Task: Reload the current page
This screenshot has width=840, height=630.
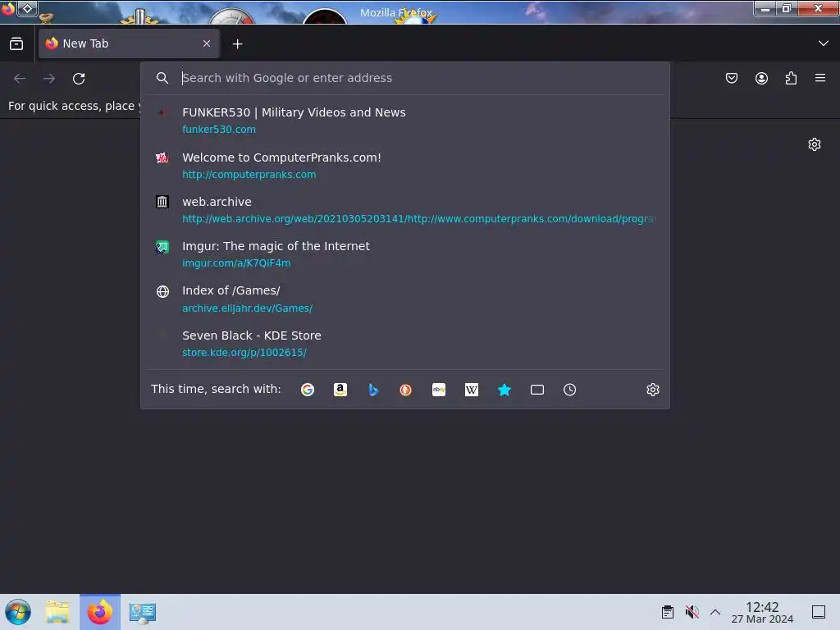Action: 79,79
